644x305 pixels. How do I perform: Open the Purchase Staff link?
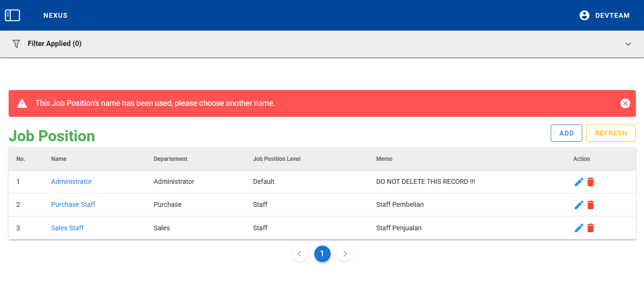click(x=73, y=205)
